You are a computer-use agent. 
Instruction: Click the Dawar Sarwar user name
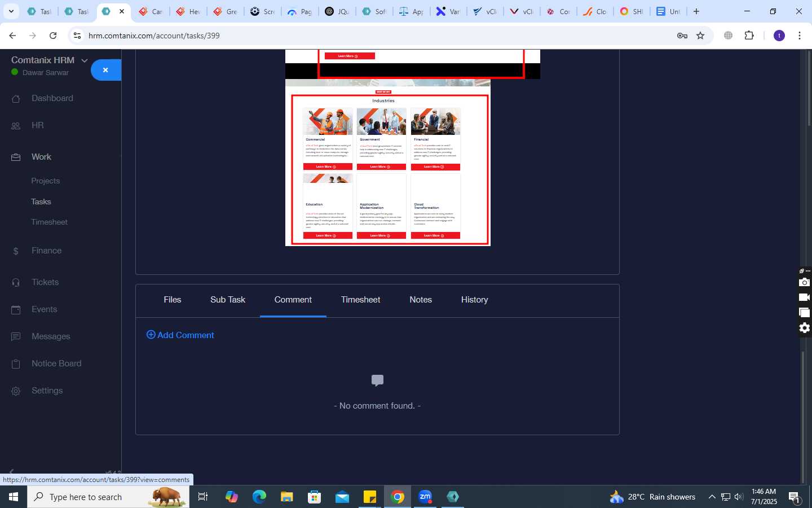pos(46,73)
